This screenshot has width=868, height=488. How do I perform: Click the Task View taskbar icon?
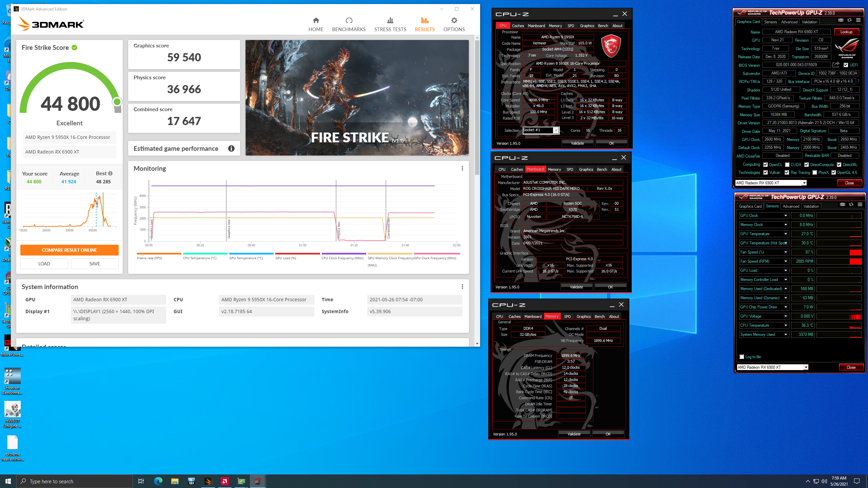(x=141, y=481)
